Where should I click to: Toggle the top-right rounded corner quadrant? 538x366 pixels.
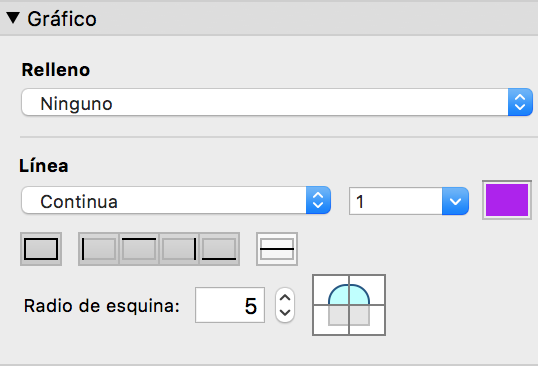click(367, 290)
